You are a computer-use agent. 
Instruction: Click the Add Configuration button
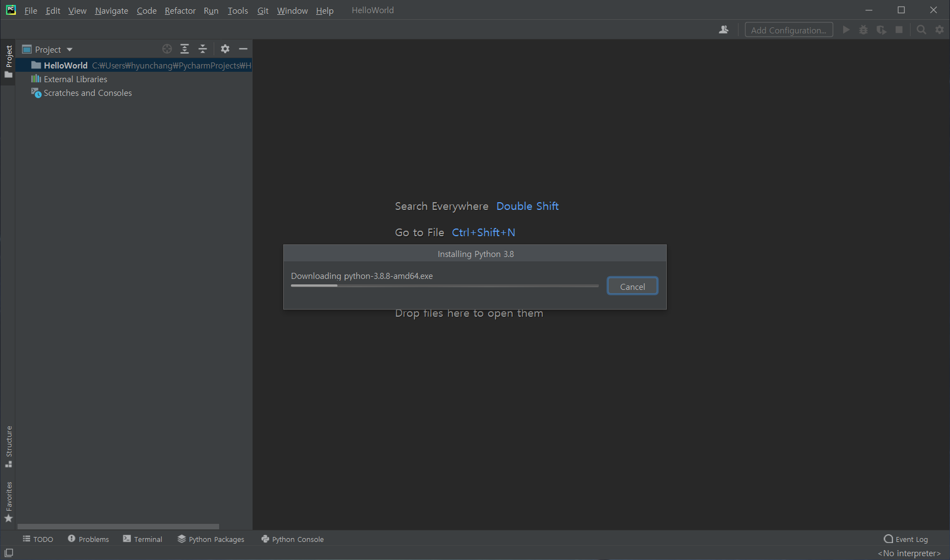789,30
